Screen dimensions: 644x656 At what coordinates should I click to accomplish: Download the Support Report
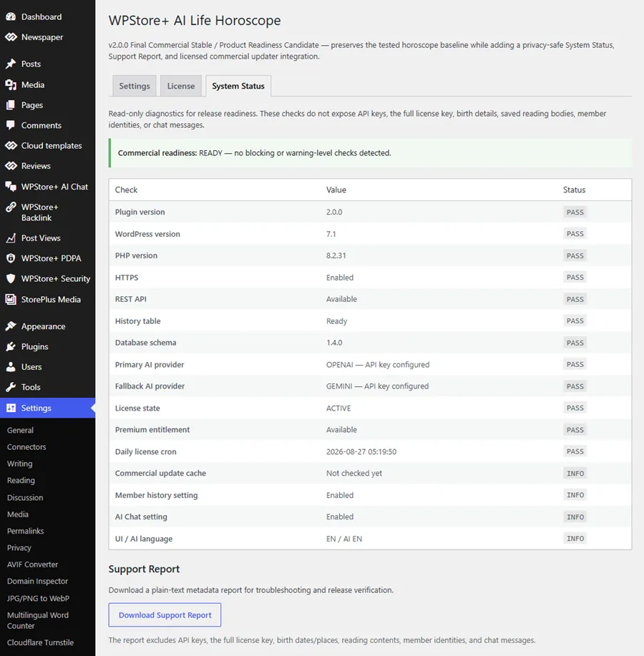coord(165,615)
